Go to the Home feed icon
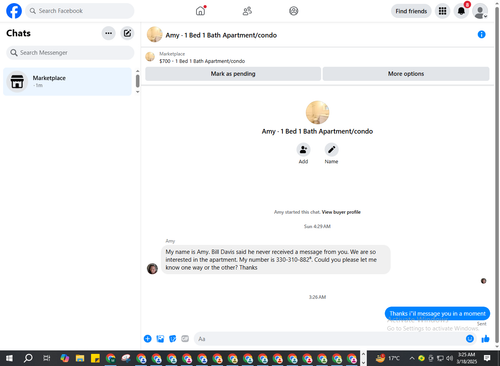Image resolution: width=500 pixels, height=366 pixels. [x=200, y=11]
